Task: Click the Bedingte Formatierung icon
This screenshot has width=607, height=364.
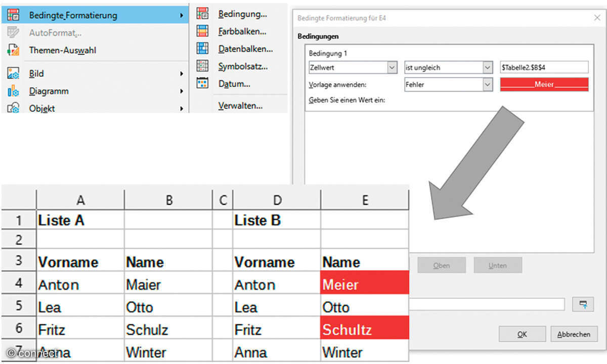Action: [x=13, y=15]
